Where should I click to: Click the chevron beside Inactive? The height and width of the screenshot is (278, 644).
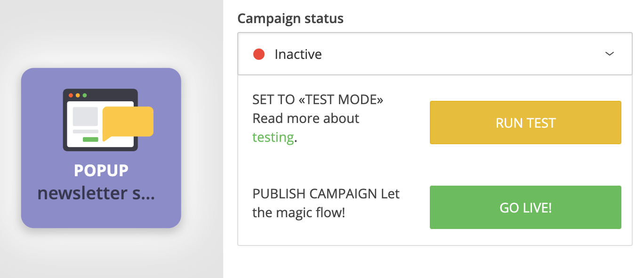(x=610, y=54)
